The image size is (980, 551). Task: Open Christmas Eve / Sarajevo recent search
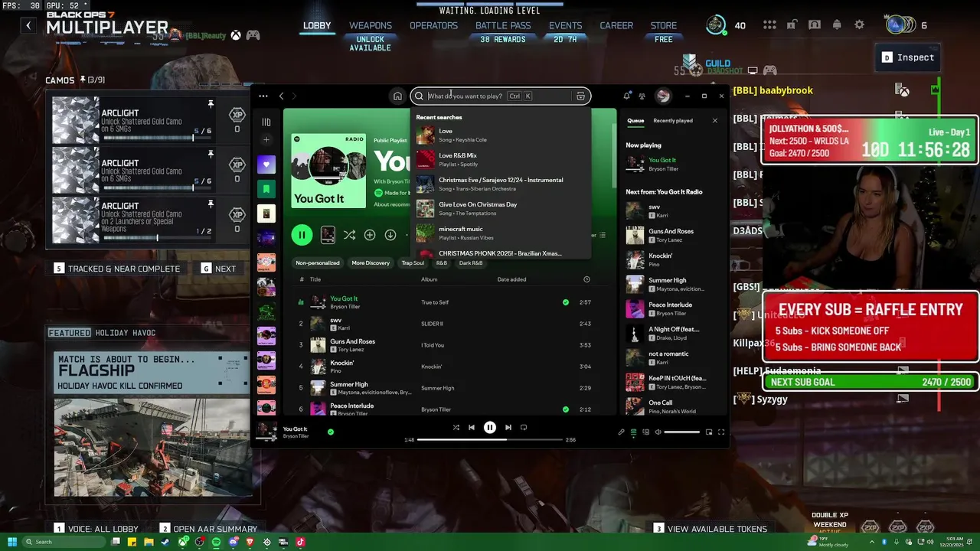click(501, 184)
